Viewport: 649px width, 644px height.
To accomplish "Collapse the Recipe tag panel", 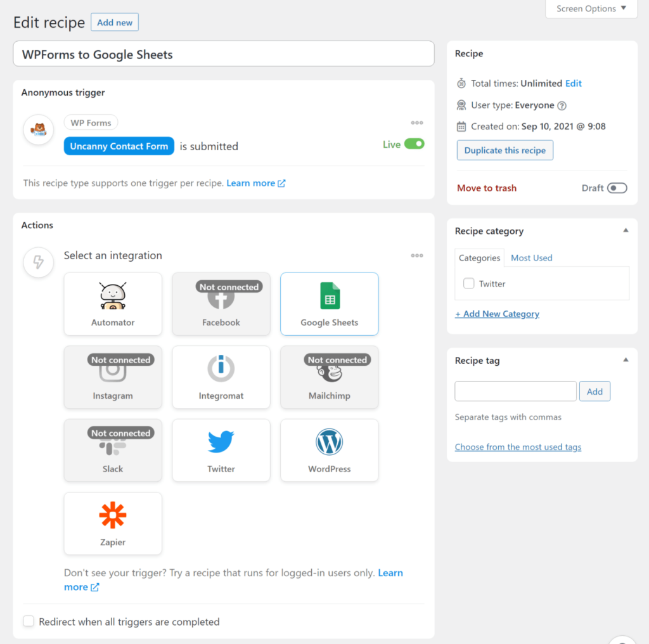I will click(626, 360).
